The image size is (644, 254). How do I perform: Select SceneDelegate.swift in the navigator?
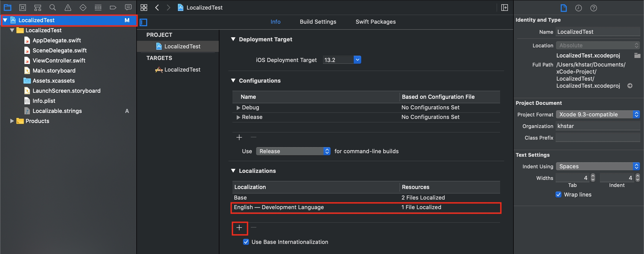pos(60,50)
